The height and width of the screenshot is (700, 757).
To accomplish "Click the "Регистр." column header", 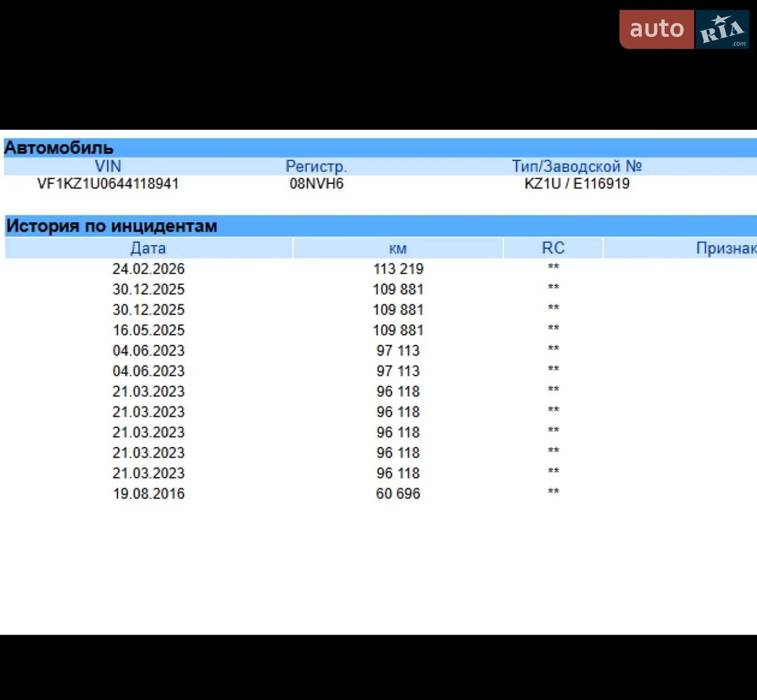I will click(x=316, y=167).
